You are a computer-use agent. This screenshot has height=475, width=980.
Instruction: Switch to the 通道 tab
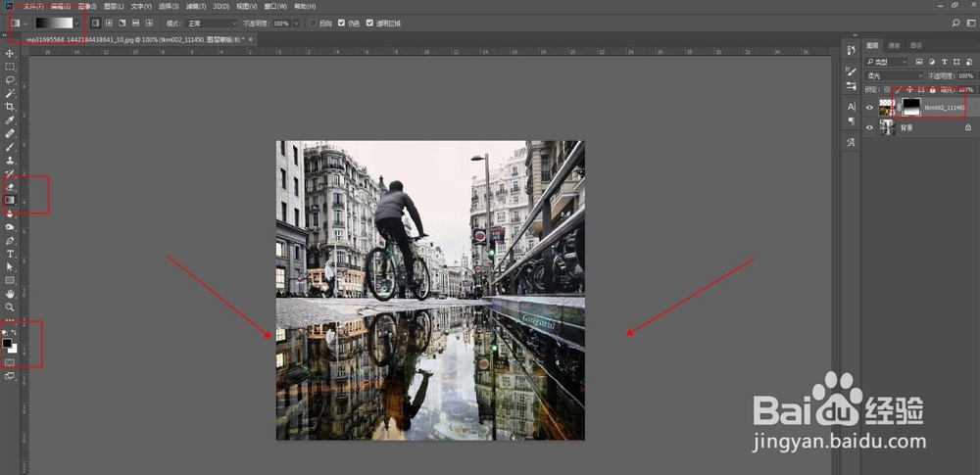pyautogui.click(x=894, y=45)
